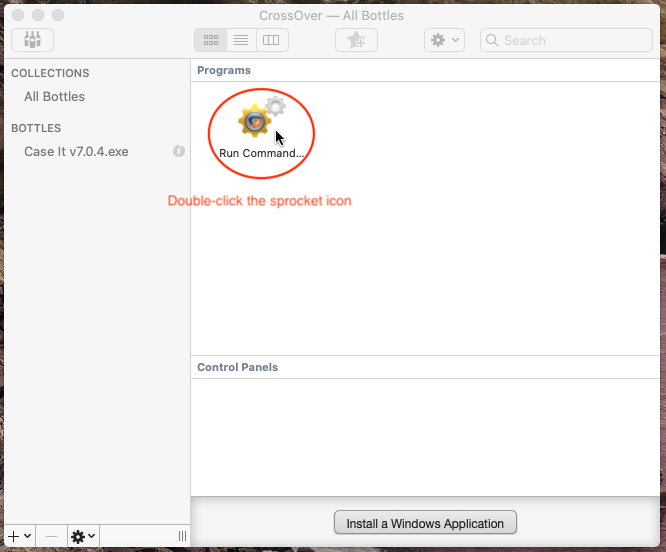Minimize the CrossOver window
The height and width of the screenshot is (552, 666).
[38, 15]
